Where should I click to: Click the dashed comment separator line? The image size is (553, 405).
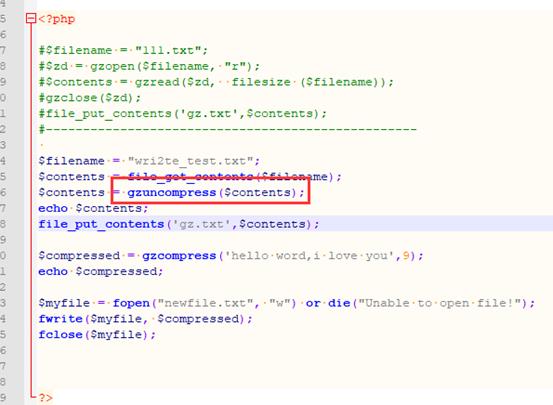pos(227,129)
